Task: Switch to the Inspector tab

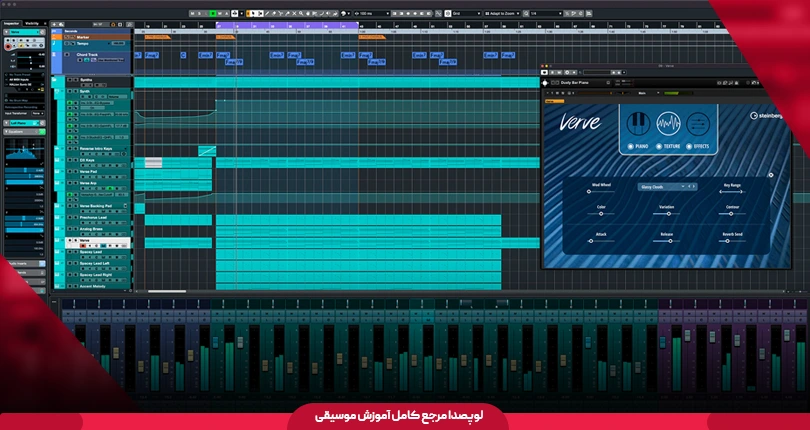Action: coord(11,23)
